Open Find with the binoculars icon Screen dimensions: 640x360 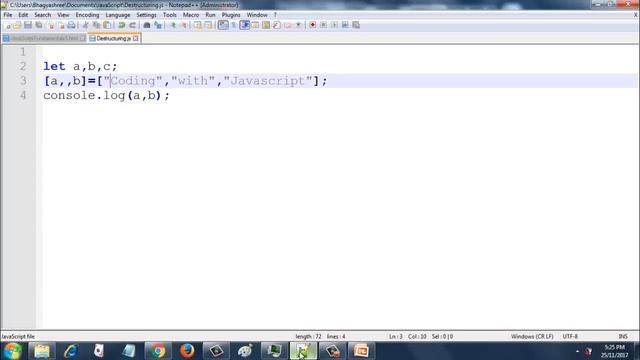(x=147, y=25)
